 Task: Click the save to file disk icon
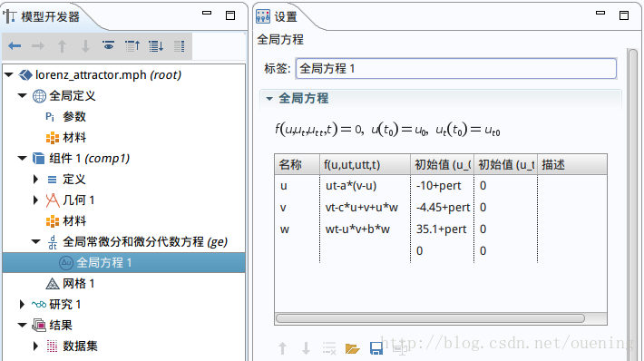pos(376,348)
